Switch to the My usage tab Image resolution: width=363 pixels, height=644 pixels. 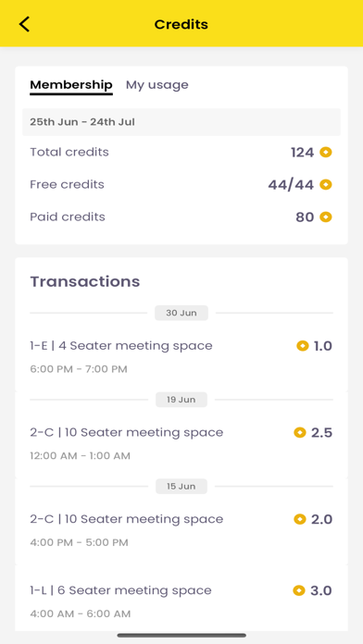click(157, 85)
